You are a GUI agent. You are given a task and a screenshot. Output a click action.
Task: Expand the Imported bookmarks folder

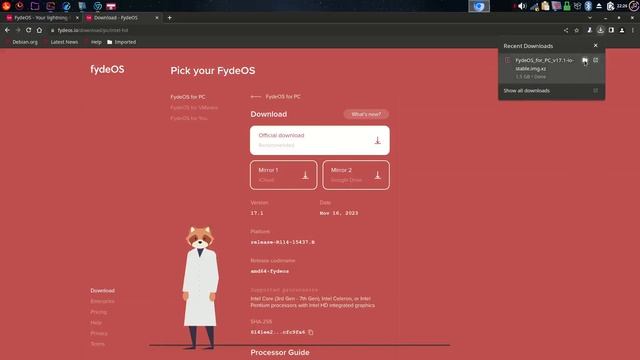pos(122,42)
